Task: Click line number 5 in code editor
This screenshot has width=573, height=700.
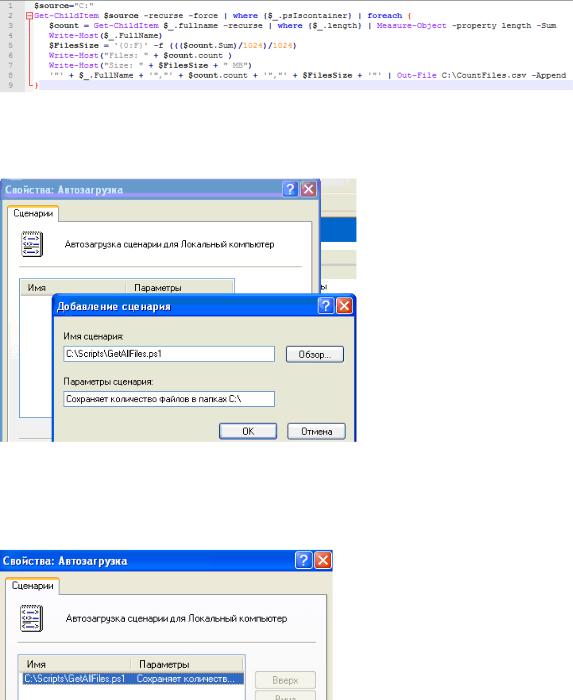Action: [x=11, y=46]
